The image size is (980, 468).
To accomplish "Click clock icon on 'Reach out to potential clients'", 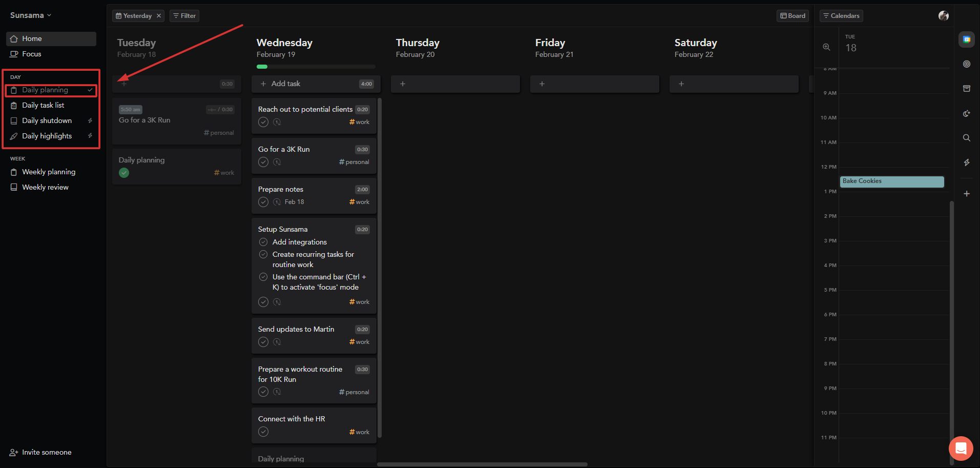I will pyautogui.click(x=277, y=122).
